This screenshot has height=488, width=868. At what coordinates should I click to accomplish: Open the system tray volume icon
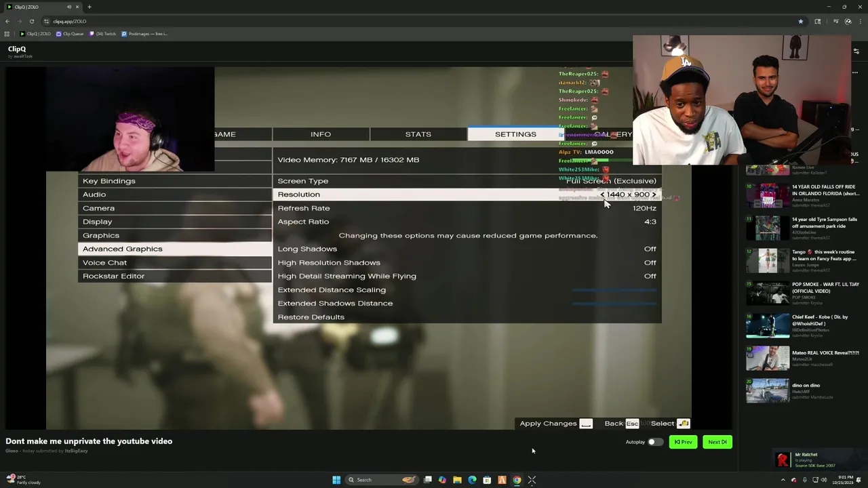(824, 480)
